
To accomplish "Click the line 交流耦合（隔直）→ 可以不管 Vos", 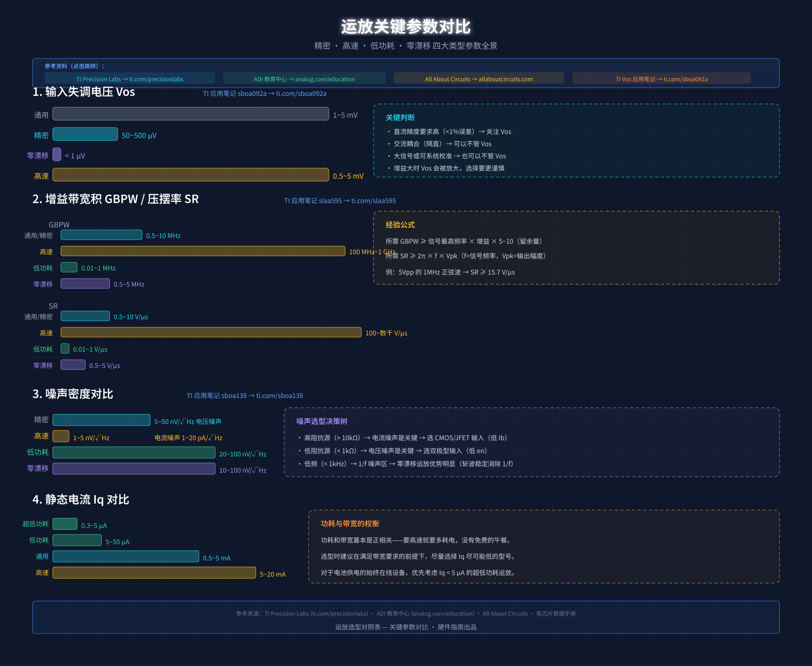I will [x=439, y=144].
